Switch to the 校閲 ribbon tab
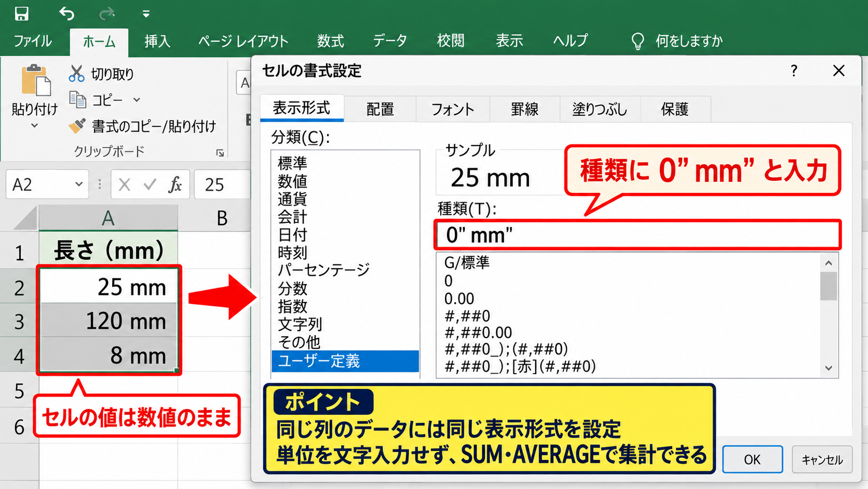Image resolution: width=868 pixels, height=489 pixels. pos(451,41)
